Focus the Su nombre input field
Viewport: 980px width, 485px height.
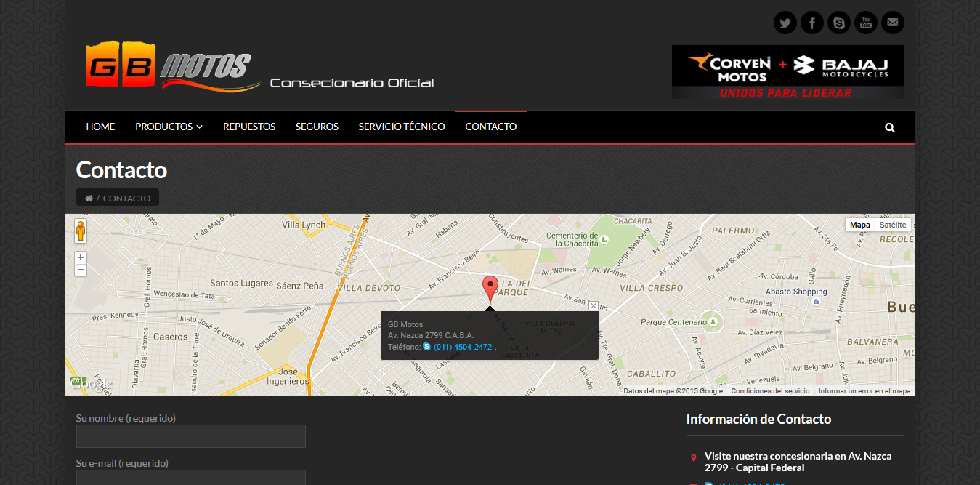coord(191,436)
